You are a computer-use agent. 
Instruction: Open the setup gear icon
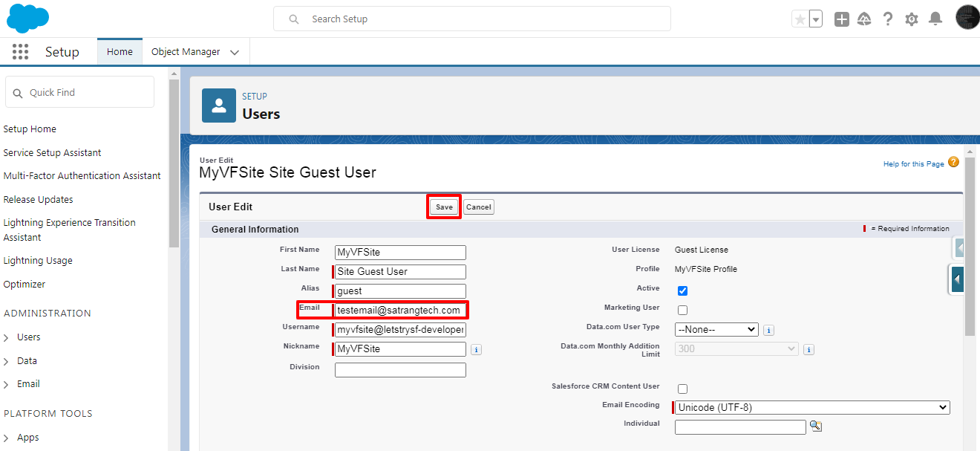[x=912, y=19]
